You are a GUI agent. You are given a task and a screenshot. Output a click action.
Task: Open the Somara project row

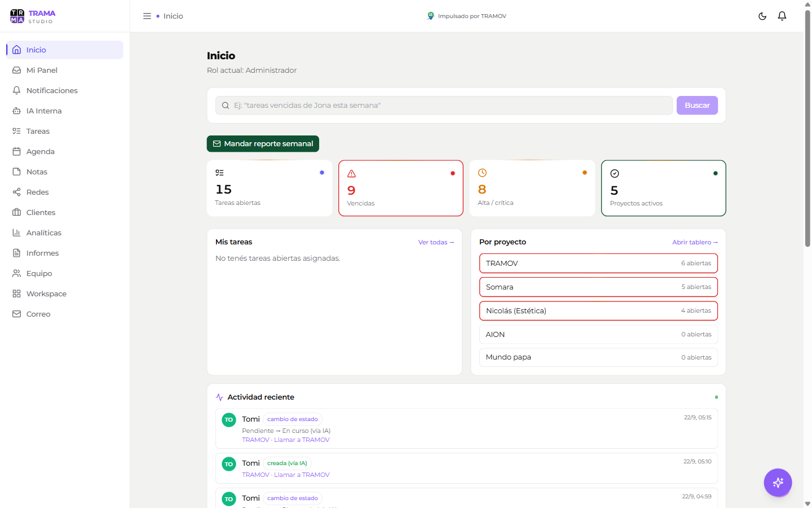pos(598,287)
